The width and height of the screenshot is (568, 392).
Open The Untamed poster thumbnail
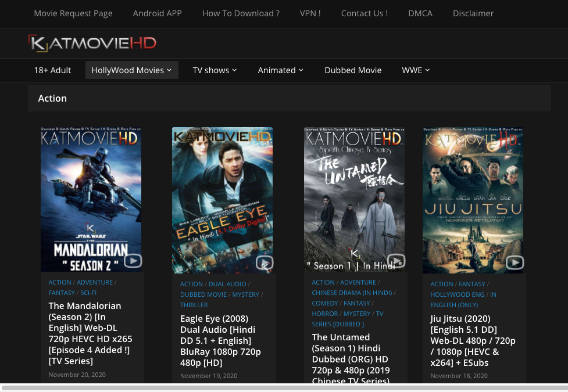354,199
